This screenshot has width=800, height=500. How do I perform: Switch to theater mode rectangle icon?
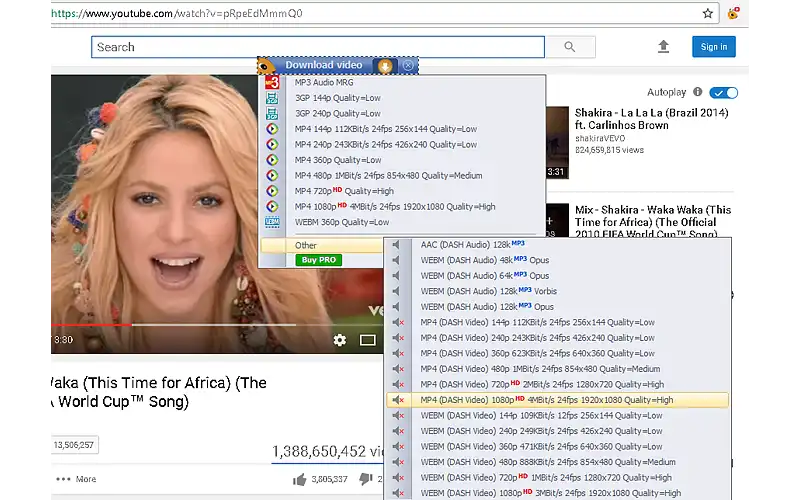pos(367,340)
